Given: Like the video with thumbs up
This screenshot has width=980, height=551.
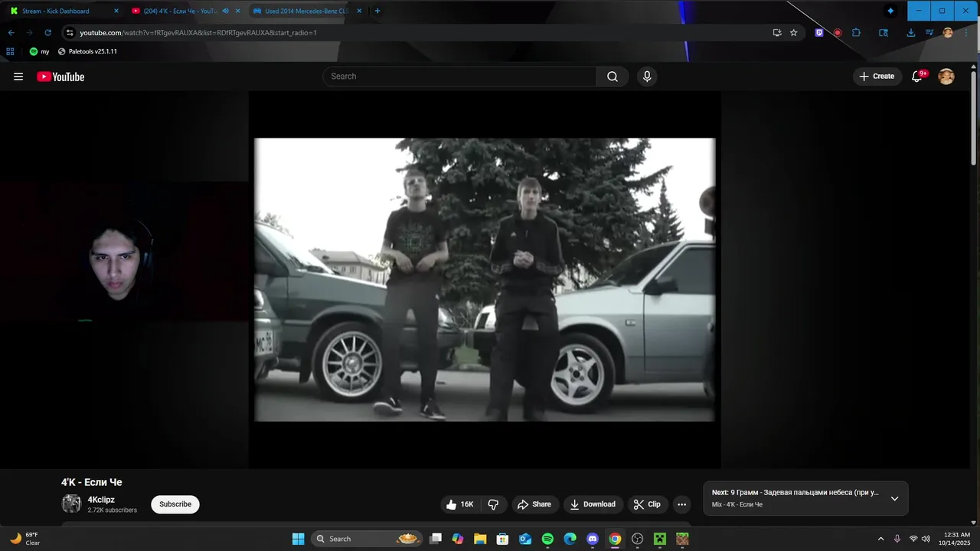Looking at the screenshot, I should (x=459, y=504).
